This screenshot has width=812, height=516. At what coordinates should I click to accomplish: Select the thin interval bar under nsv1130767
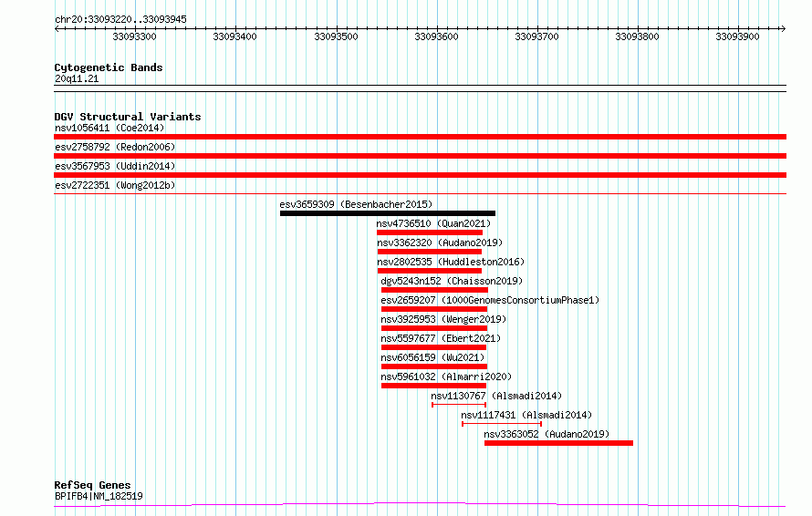point(459,405)
